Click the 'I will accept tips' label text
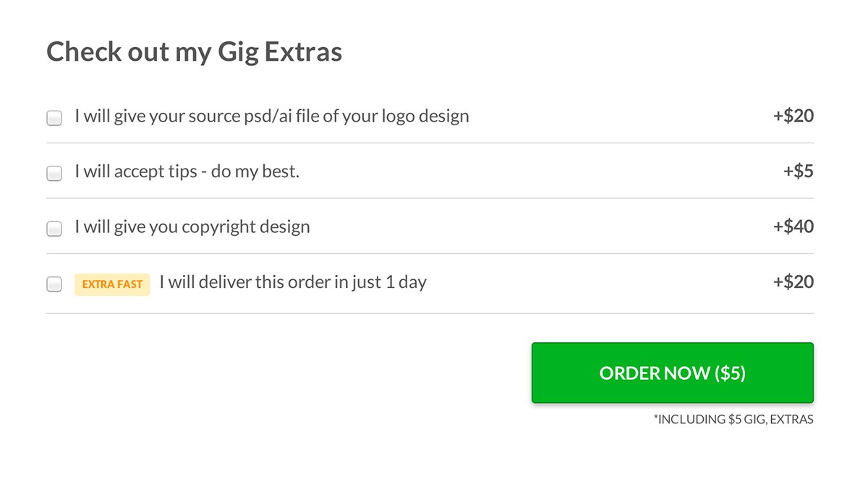Image resolution: width=868 pixels, height=479 pixels. [x=187, y=171]
